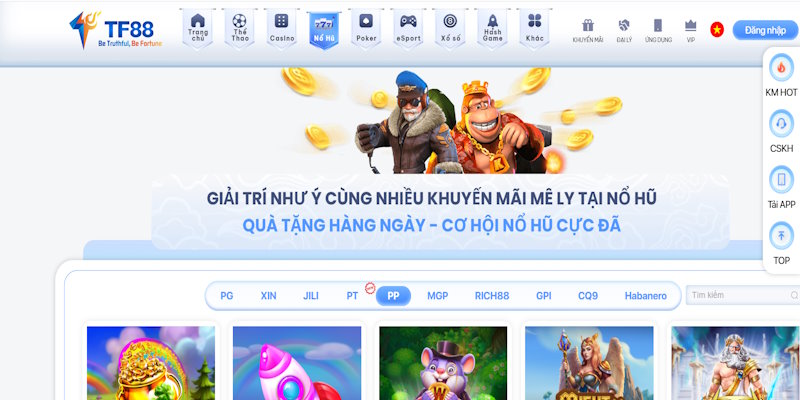Select the GPI provider tab

click(x=543, y=296)
